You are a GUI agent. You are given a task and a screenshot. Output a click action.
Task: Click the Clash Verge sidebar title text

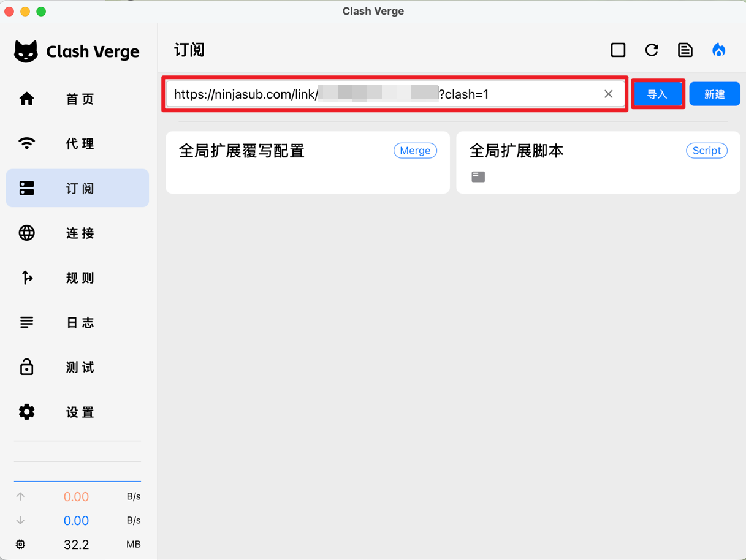point(93,51)
